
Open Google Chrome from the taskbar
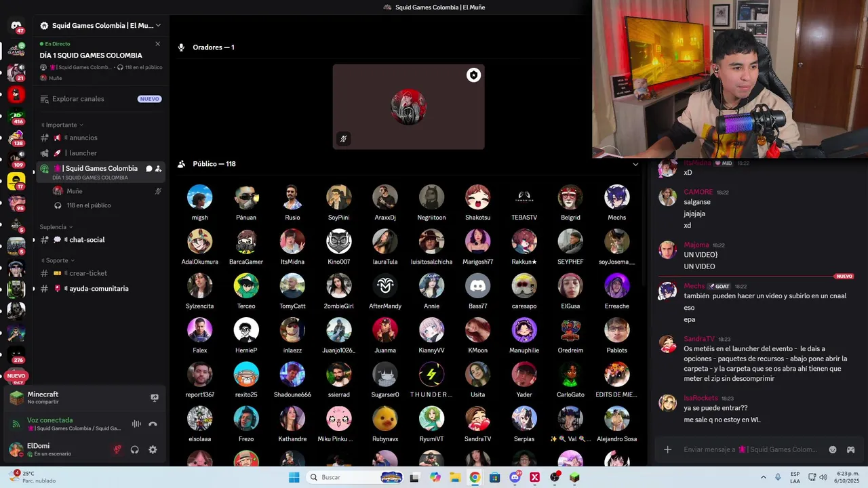[x=475, y=477]
